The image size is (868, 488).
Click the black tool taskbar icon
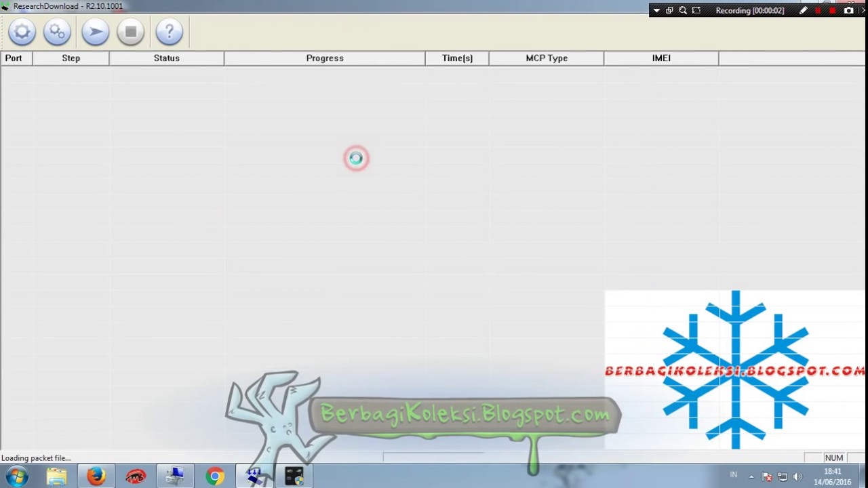294,476
